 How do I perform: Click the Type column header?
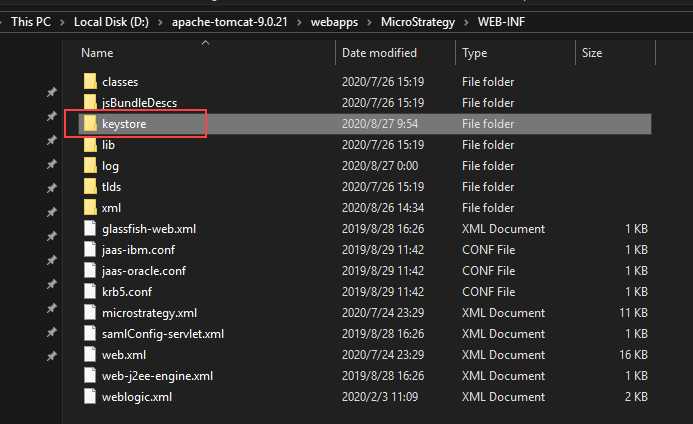pos(475,52)
